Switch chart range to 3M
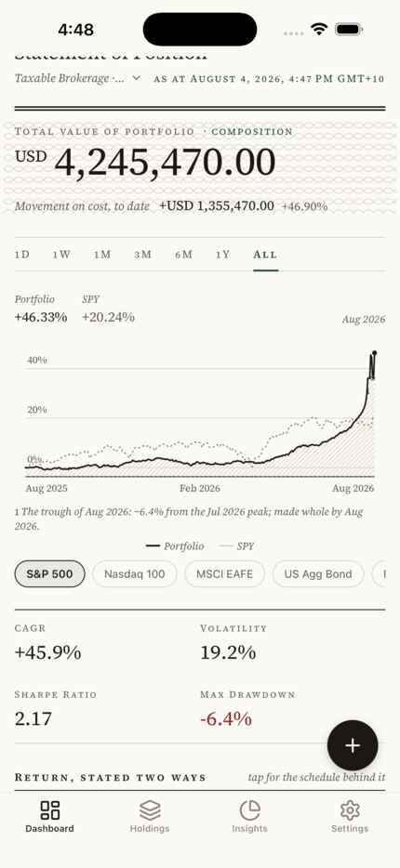The width and height of the screenshot is (400, 868). coord(143,255)
